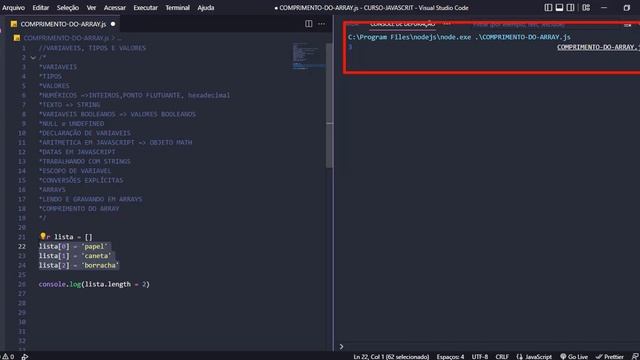Click the debug launch status bar icon
Image resolution: width=640 pixels, height=360 pixels.
click(25, 356)
